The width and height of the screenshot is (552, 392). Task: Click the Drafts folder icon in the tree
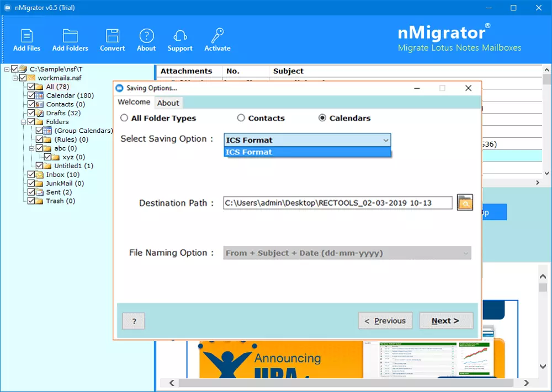pyautogui.click(x=39, y=113)
